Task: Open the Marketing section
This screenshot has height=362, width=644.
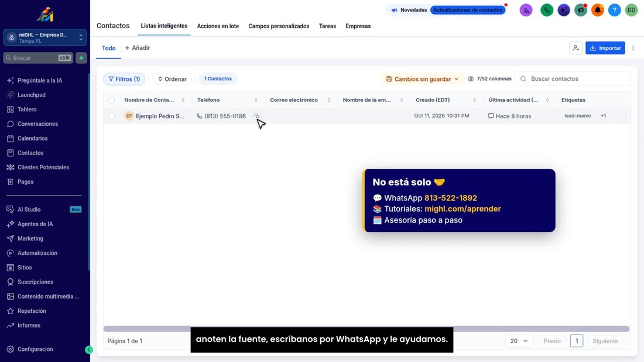Action: [30, 238]
